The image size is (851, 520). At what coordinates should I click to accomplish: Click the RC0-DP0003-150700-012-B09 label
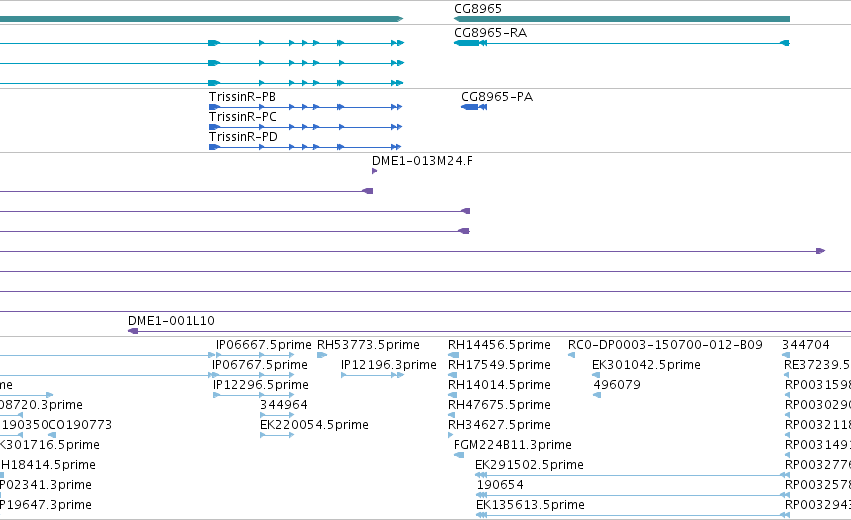[665, 345]
